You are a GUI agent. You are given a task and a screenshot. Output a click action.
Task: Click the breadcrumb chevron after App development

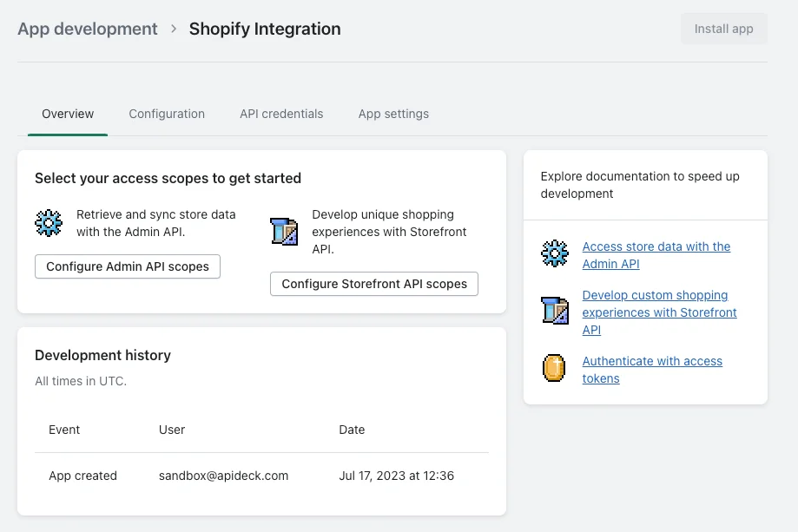coord(174,29)
